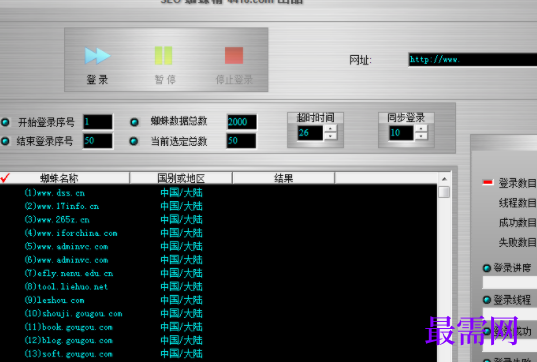Click the 超时时间 value field 26

click(310, 133)
